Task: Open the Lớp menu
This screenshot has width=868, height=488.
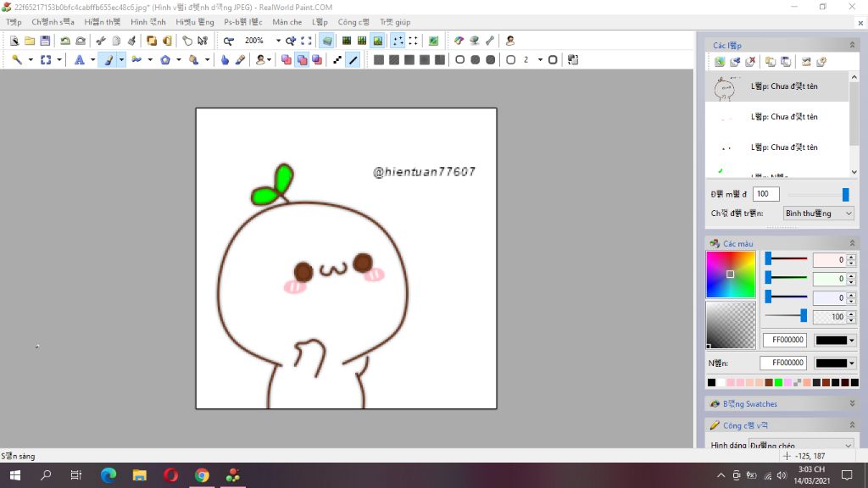Action: [x=320, y=22]
